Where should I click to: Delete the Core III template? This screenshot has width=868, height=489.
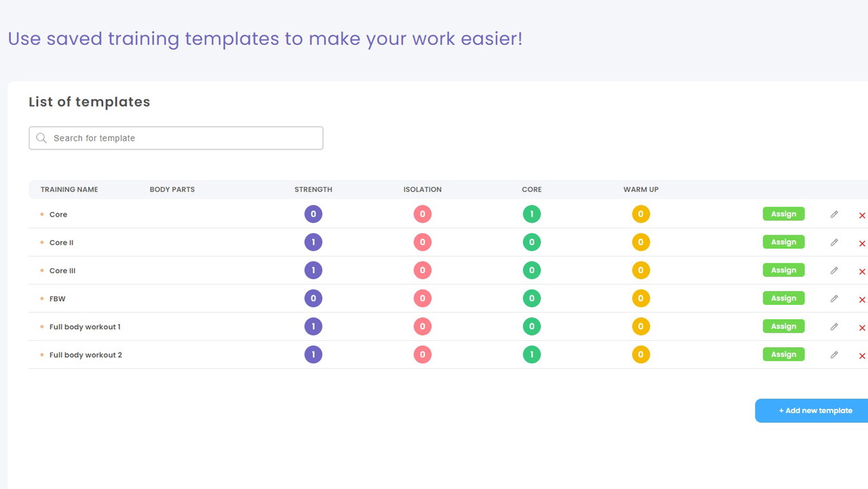(862, 272)
